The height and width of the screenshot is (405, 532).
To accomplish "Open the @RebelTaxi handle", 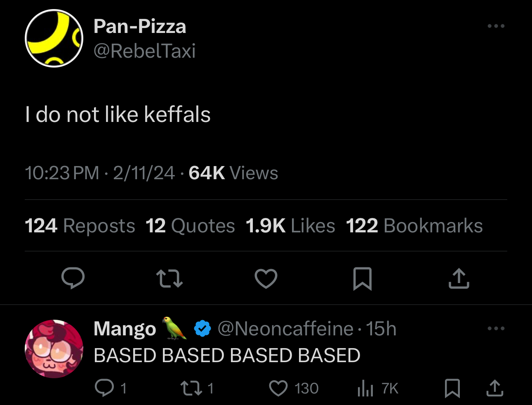I will click(x=144, y=51).
